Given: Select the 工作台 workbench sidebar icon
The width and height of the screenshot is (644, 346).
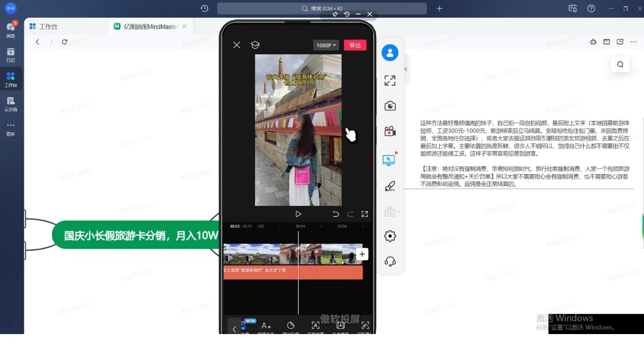Looking at the screenshot, I should coord(11,79).
